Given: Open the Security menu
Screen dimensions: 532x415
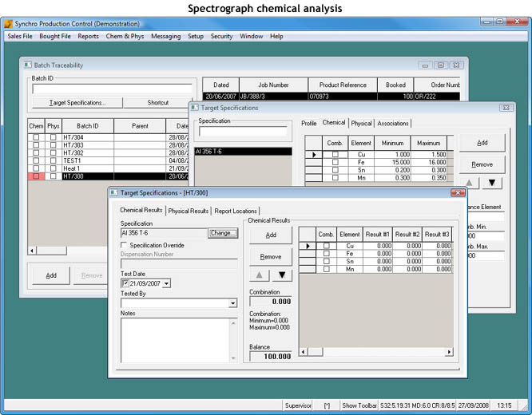Looking at the screenshot, I should pyautogui.click(x=221, y=36).
